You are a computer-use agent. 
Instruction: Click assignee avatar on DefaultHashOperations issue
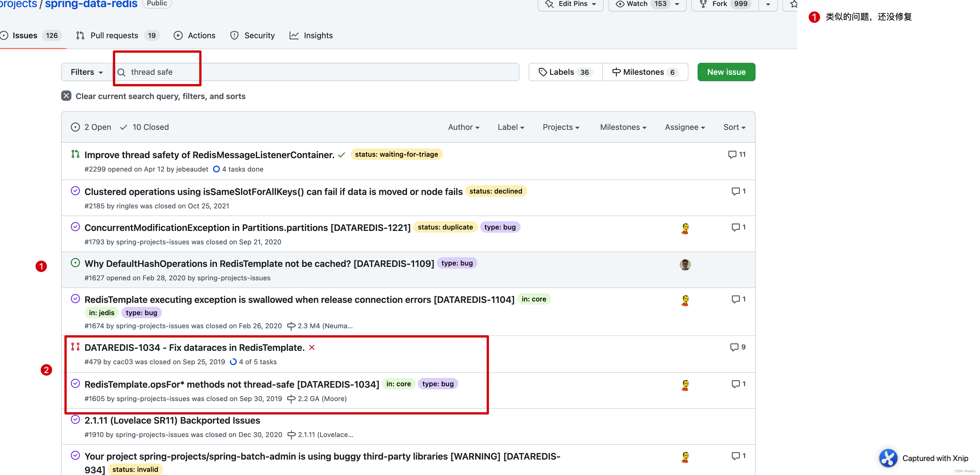[x=685, y=264]
